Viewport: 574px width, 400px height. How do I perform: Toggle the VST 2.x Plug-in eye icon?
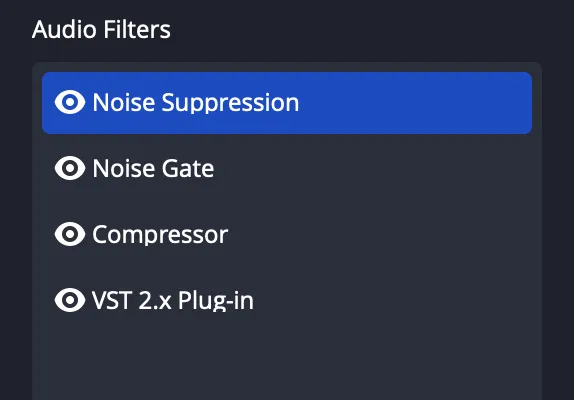pyautogui.click(x=70, y=300)
